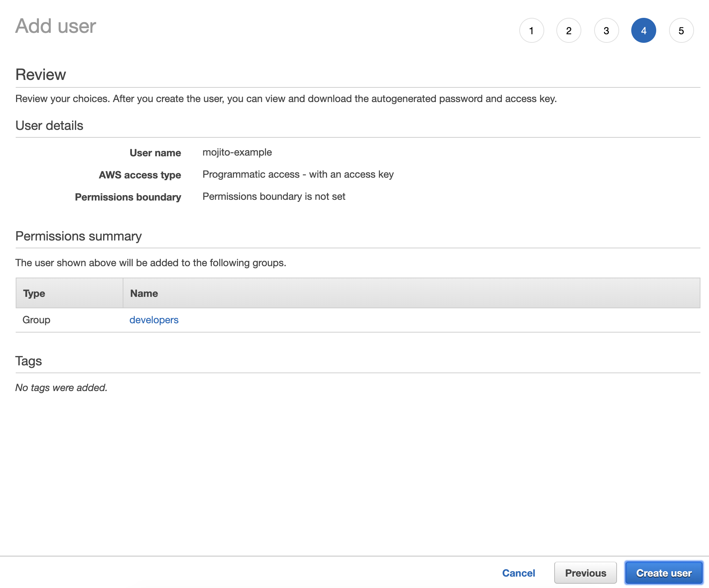709x588 pixels.
Task: Navigate to step 1 of the wizard
Action: 532,30
